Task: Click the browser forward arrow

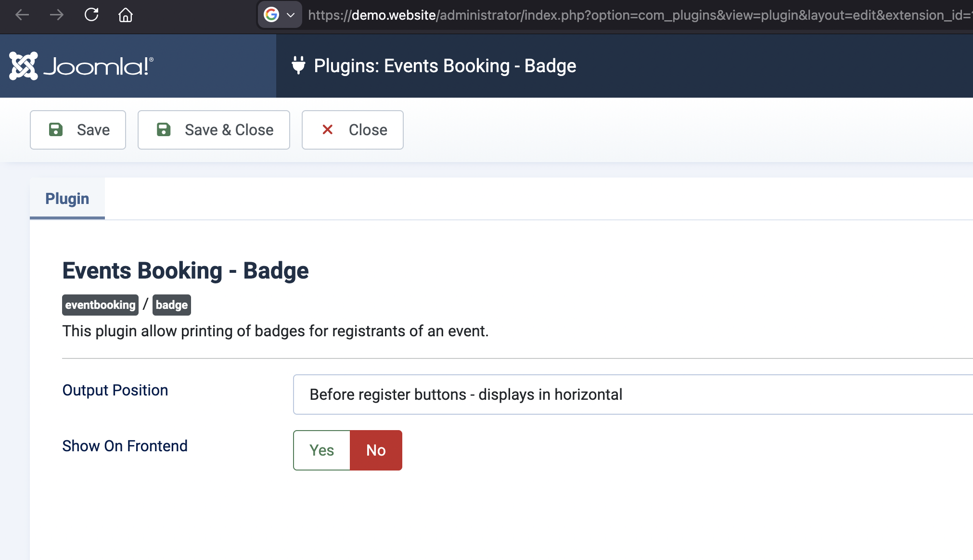Action: (x=57, y=15)
